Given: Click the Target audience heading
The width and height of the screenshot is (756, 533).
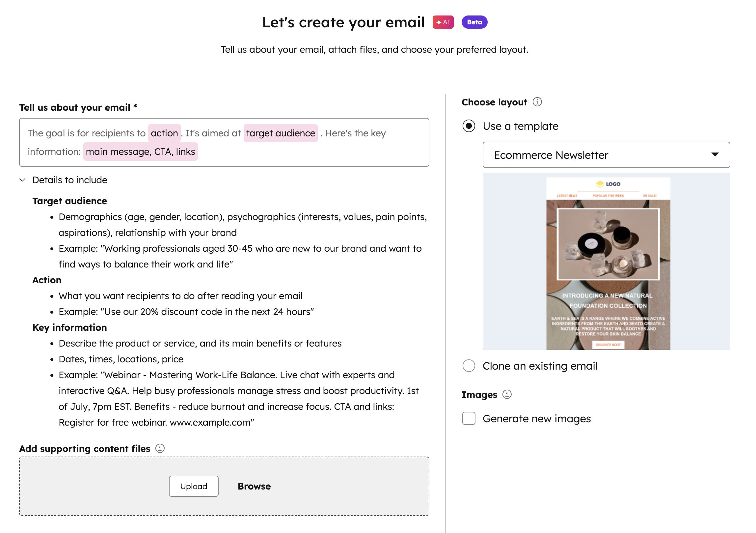Looking at the screenshot, I should coord(70,201).
